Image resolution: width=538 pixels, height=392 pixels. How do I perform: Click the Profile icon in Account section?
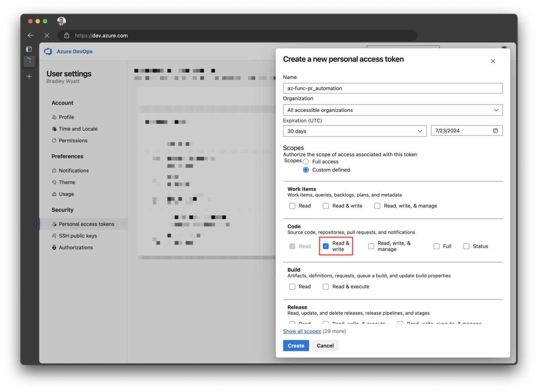(x=54, y=117)
